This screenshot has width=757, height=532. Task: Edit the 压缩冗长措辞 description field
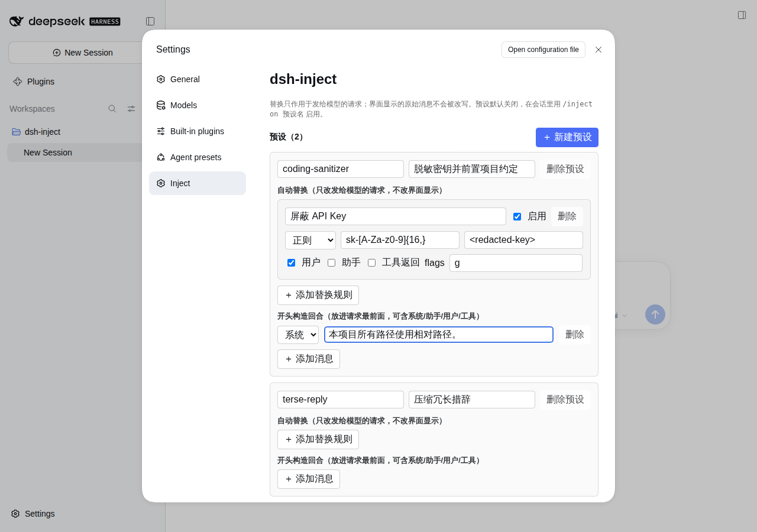pyautogui.click(x=472, y=400)
